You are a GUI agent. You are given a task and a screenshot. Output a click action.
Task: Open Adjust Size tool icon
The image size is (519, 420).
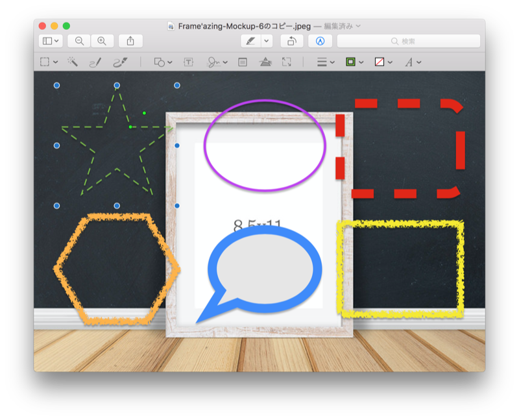(287, 62)
